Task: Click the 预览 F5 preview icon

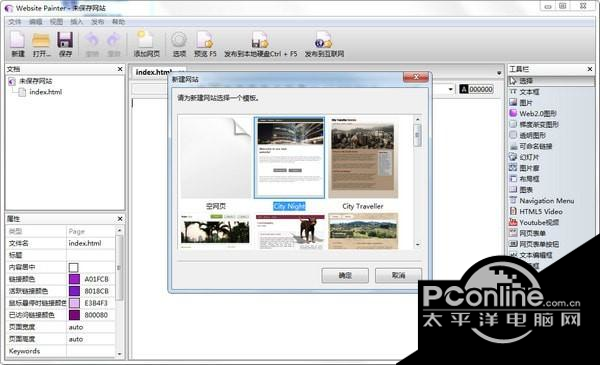Action: click(205, 44)
